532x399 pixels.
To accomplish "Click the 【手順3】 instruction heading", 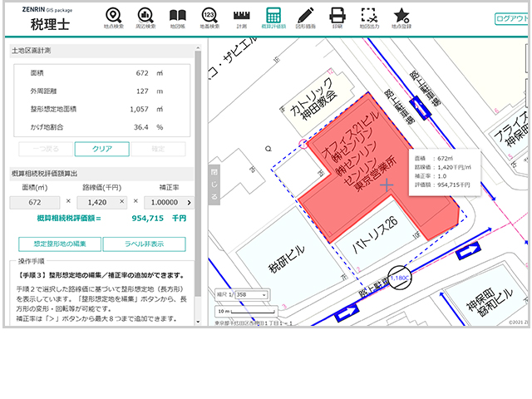I will coord(101,275).
